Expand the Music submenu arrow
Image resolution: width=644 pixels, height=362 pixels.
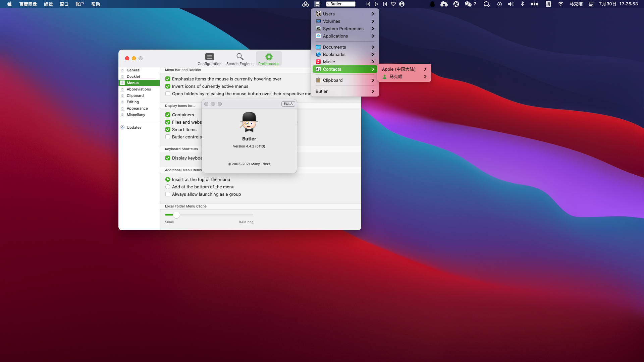pos(373,62)
